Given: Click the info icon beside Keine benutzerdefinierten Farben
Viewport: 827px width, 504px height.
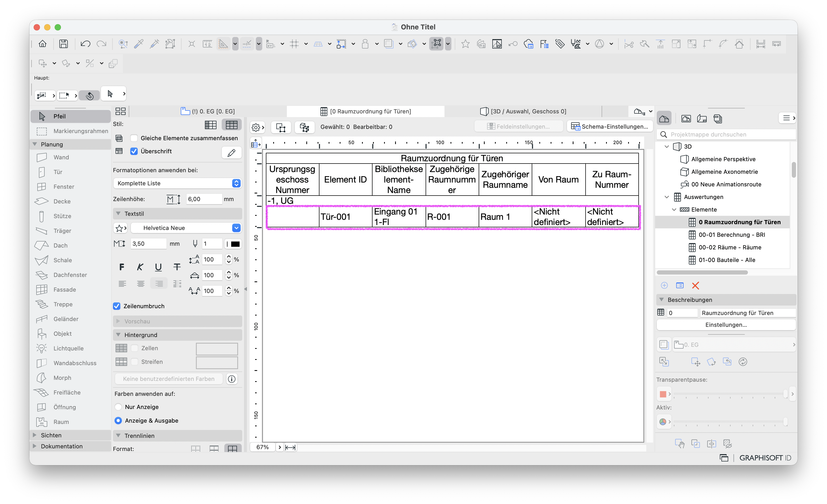Looking at the screenshot, I should coord(232,379).
